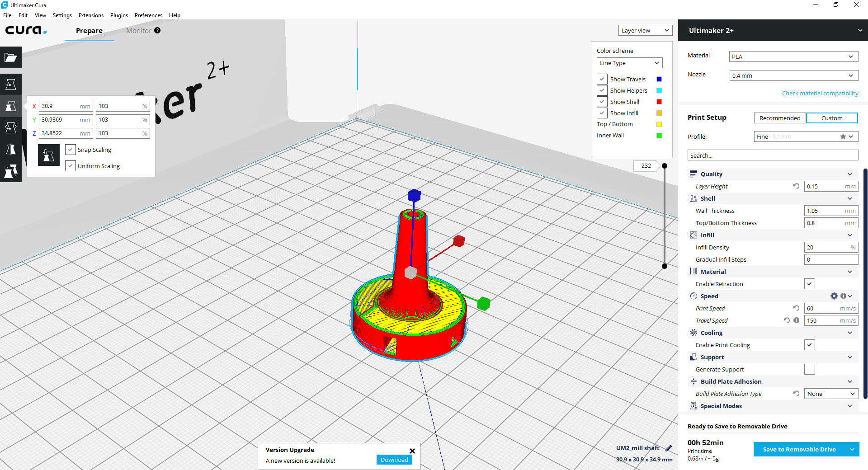Toggle the Snap Scaling checkbox

(70, 150)
